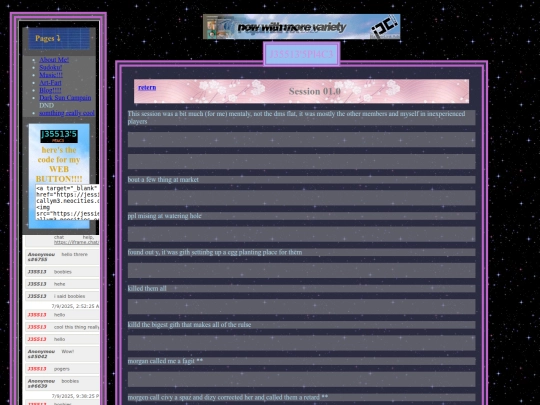Viewport: 540px width, 405px height.
Task: Click the 'here's the code for my WEB BUTTON!!!!' text
Action: 59,164
